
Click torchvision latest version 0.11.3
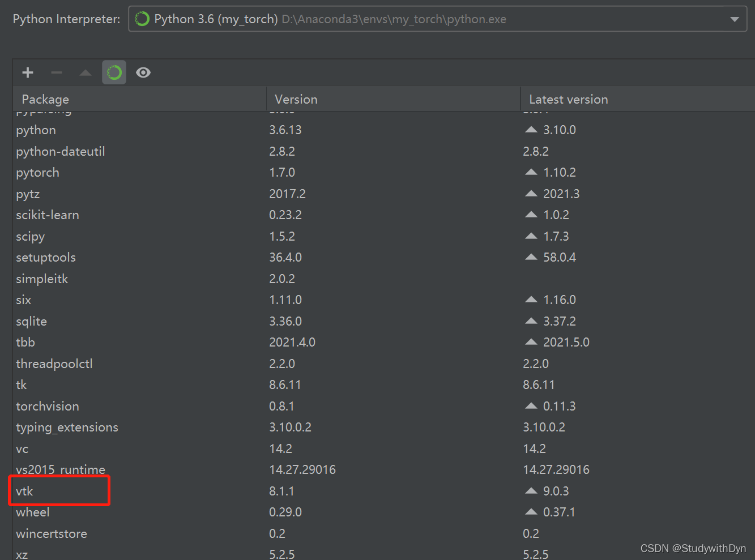[x=560, y=406]
